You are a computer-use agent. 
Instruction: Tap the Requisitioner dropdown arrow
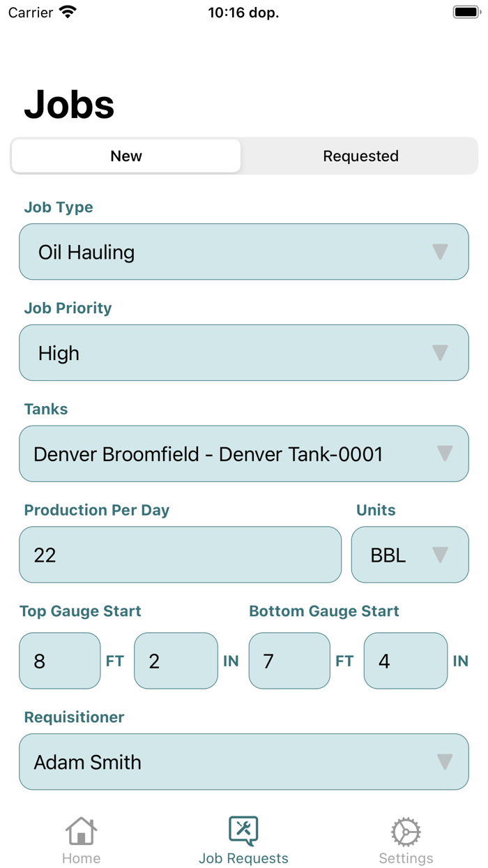click(445, 762)
